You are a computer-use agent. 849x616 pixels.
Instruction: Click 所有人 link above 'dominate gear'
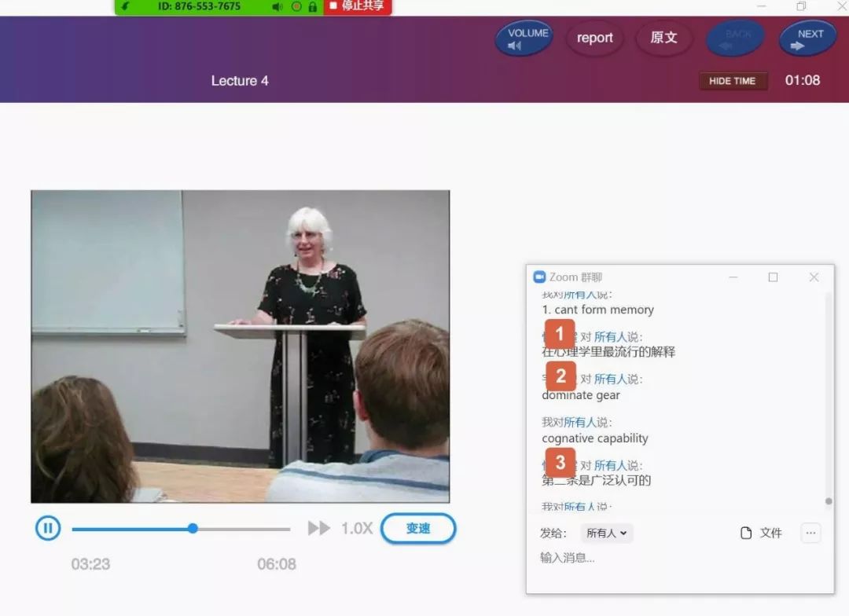(x=610, y=379)
